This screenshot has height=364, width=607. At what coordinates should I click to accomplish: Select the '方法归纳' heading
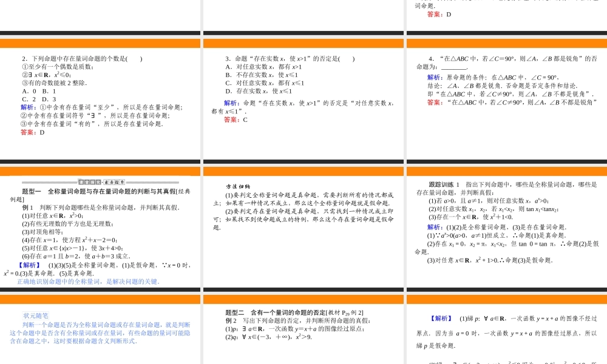click(x=239, y=187)
